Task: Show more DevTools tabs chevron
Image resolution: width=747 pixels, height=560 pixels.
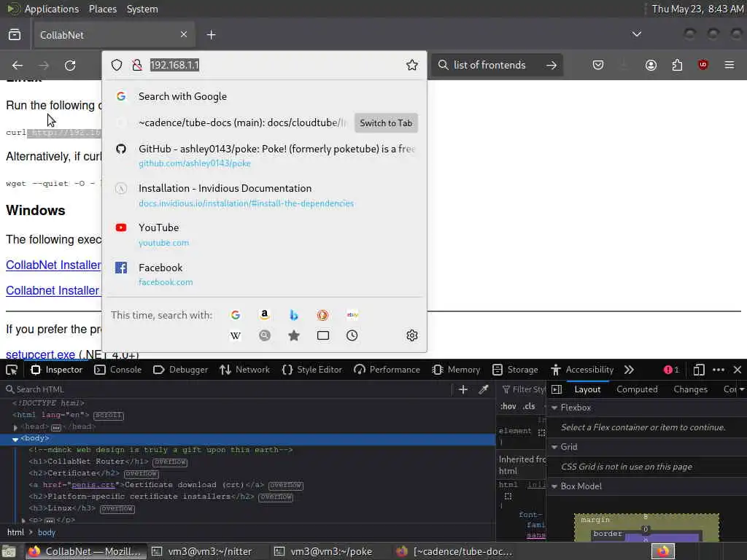Action: (x=630, y=370)
